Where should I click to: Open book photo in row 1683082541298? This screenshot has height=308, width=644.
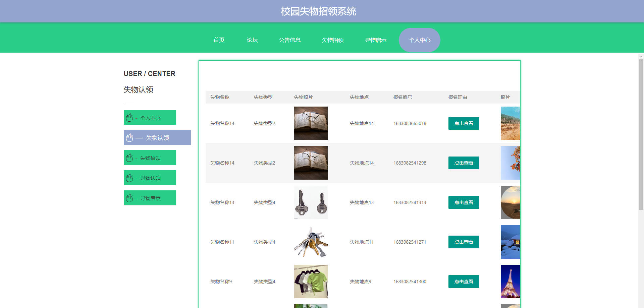point(311,163)
